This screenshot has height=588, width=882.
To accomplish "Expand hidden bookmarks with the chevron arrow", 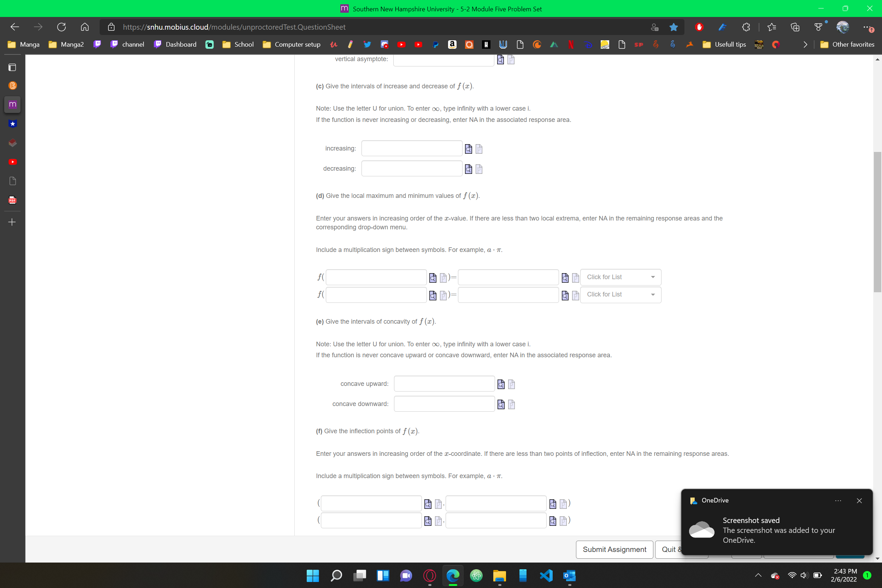I will pos(805,44).
